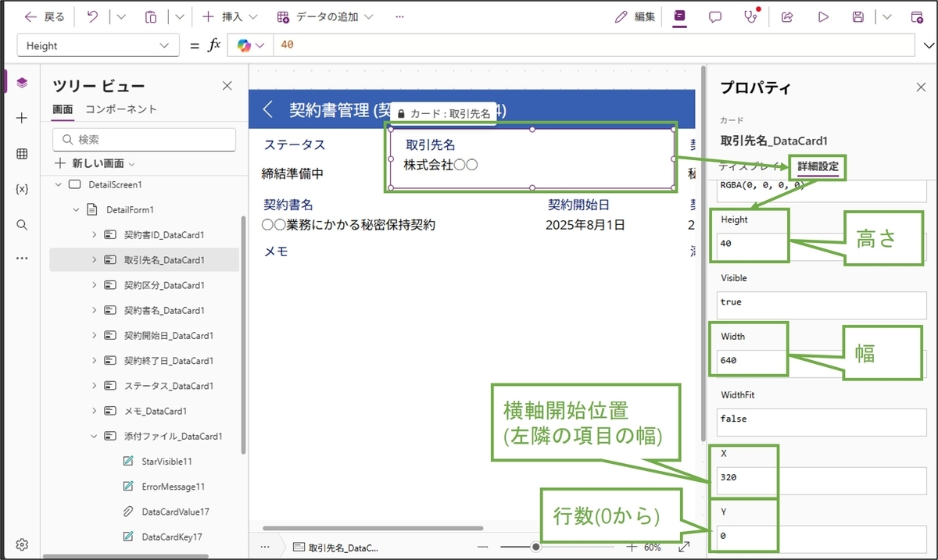Switch to 詳細設定 tab

[x=818, y=166]
